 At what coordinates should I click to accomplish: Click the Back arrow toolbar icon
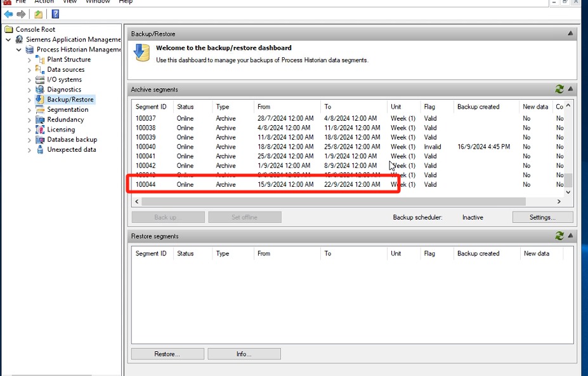click(x=8, y=14)
